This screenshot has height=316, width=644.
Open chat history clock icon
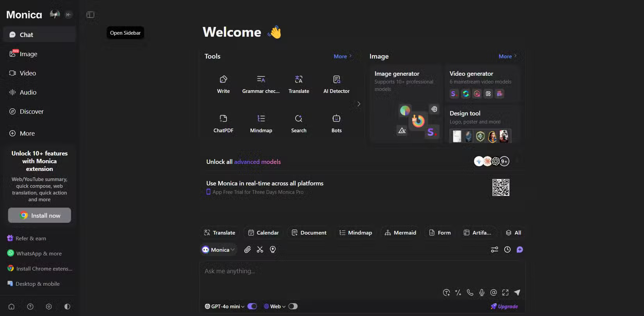[x=507, y=250]
